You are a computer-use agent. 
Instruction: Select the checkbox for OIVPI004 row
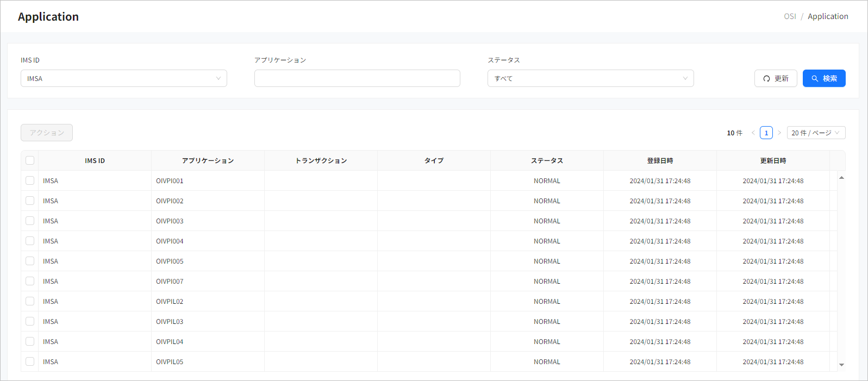click(30, 241)
